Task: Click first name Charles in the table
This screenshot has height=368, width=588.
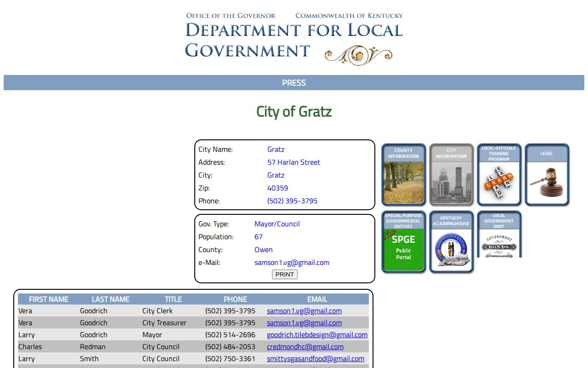Action: (30, 347)
